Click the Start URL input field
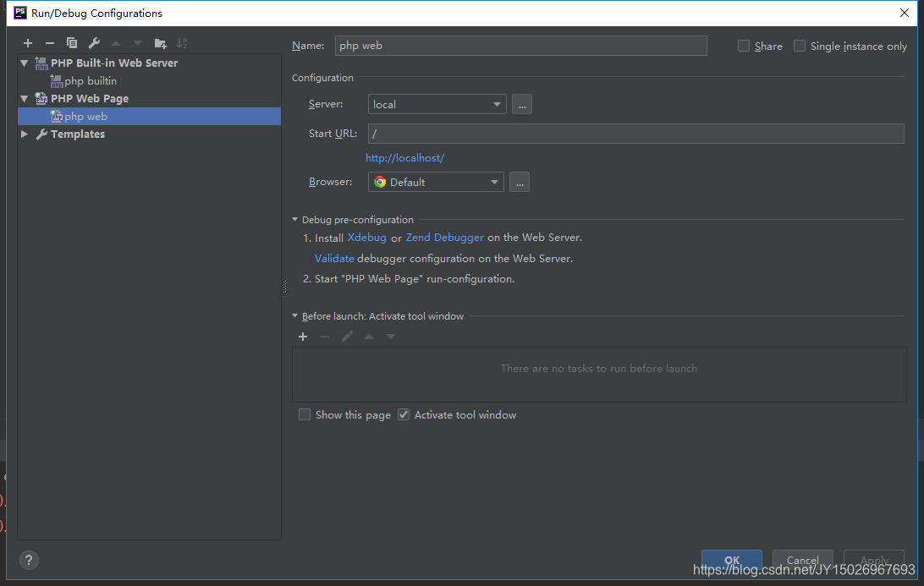The image size is (924, 586). pos(635,134)
